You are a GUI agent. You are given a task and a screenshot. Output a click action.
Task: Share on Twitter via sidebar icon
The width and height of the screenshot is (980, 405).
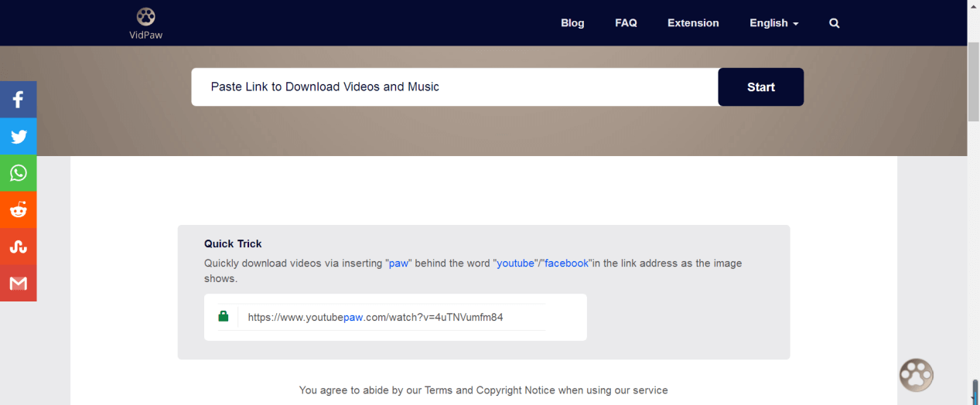[19, 137]
